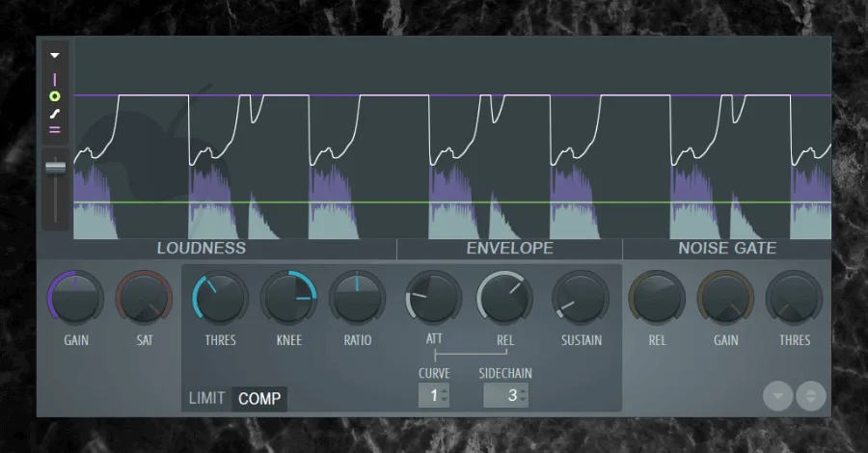
Task: Click the compressor THRES knob
Action: (220, 298)
